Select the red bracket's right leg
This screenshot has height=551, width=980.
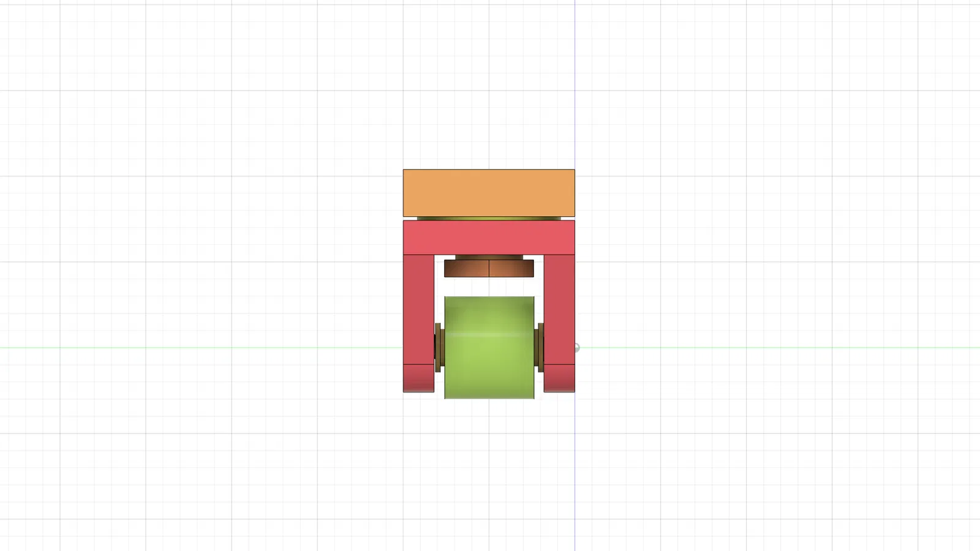pyautogui.click(x=559, y=310)
